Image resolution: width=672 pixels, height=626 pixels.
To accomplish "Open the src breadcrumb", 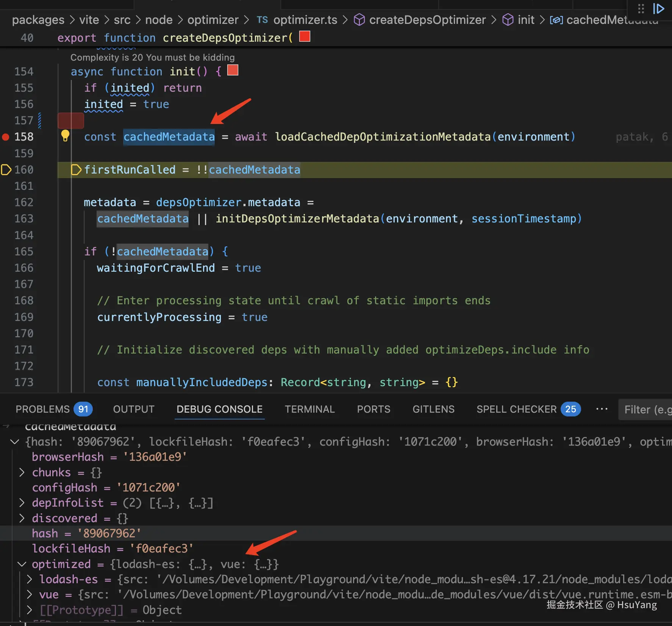I will [122, 20].
